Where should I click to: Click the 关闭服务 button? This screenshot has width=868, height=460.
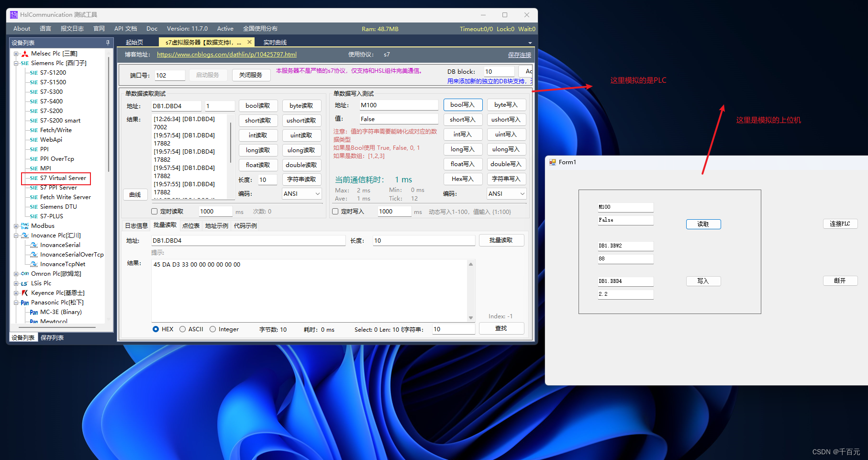pos(251,75)
